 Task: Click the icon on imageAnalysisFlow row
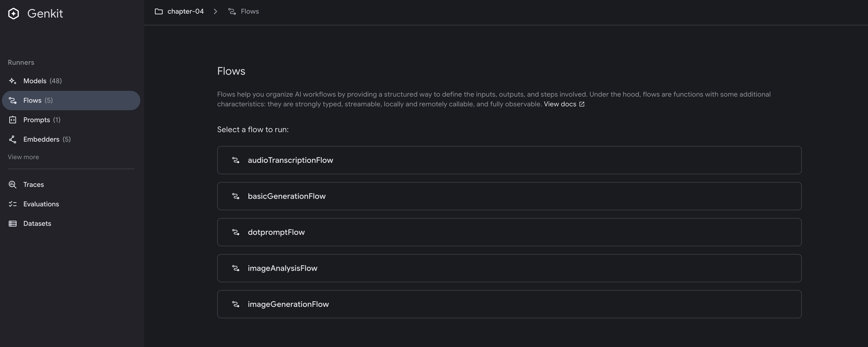pos(236,268)
